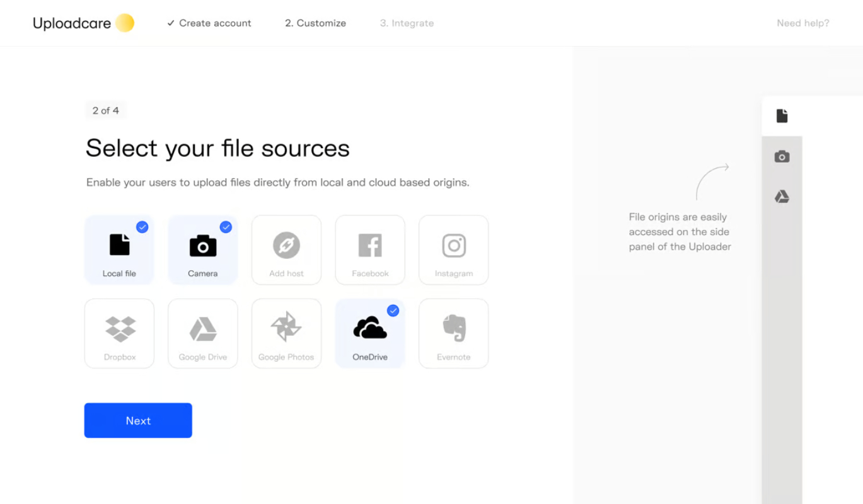The height and width of the screenshot is (504, 863).
Task: Deselect the Camera source tile
Action: pos(203,250)
